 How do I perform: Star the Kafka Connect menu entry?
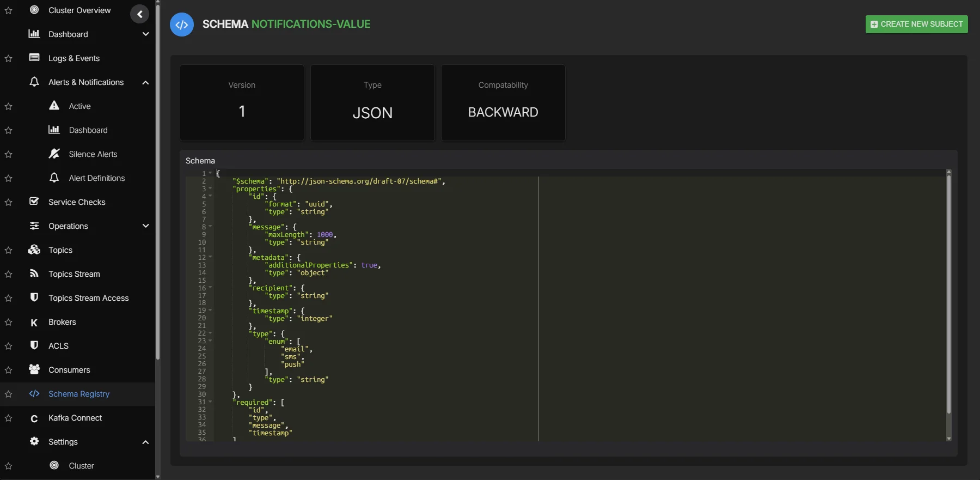pyautogui.click(x=9, y=418)
